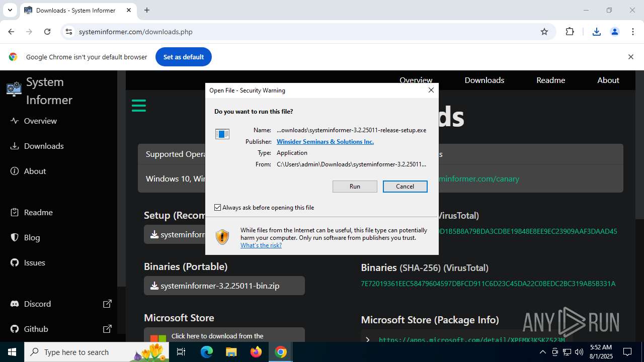
Task: Open a new tab with plus button
Action: 147,10
